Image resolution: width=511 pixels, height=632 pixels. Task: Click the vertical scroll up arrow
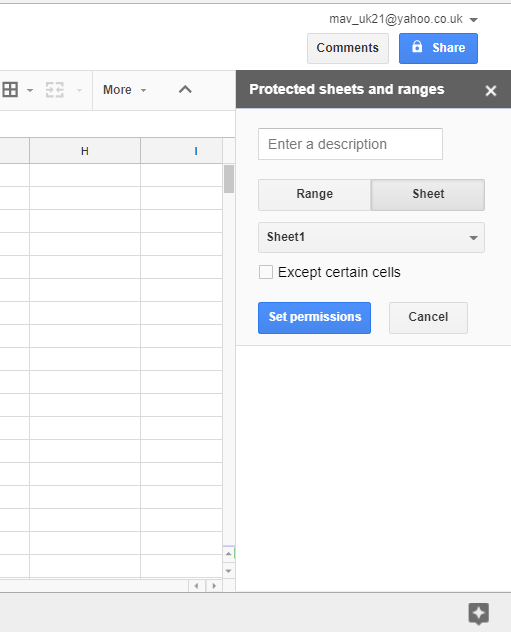pyautogui.click(x=228, y=554)
